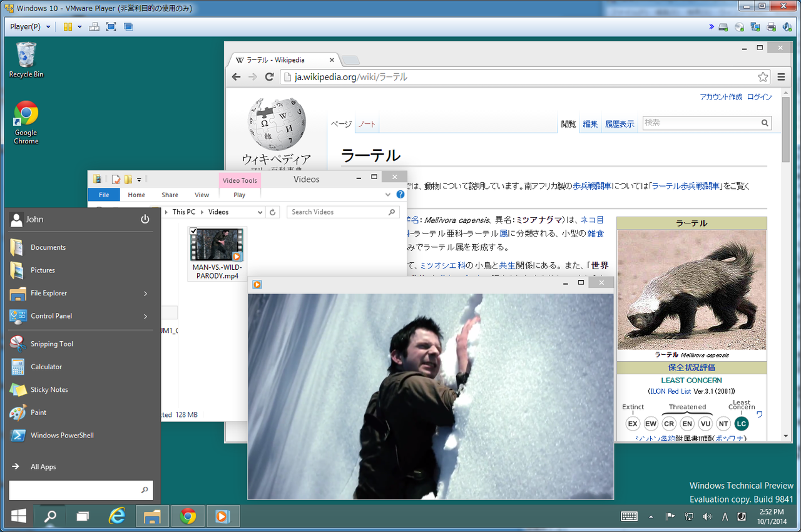Screen dimensions: 801x532
Task: Select Recycle Bin desktop icon
Action: (26, 60)
